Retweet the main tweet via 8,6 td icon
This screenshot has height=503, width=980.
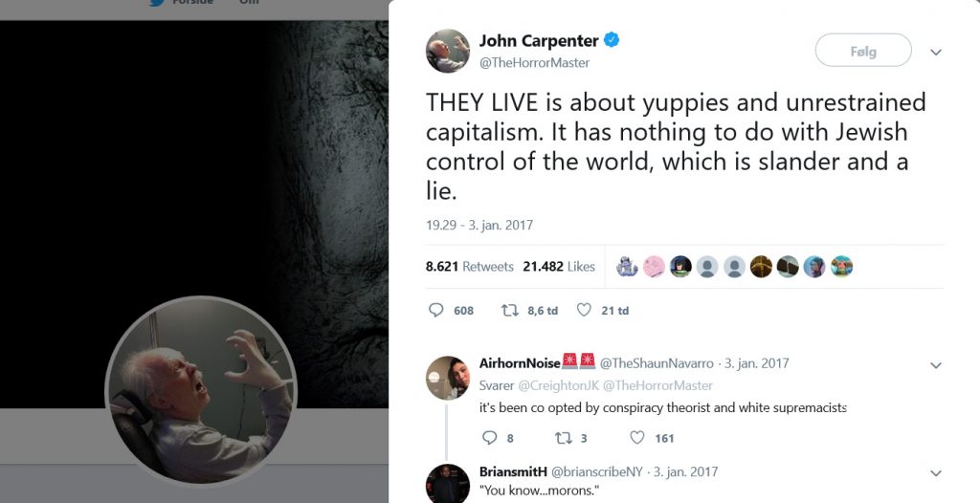pyautogui.click(x=509, y=310)
